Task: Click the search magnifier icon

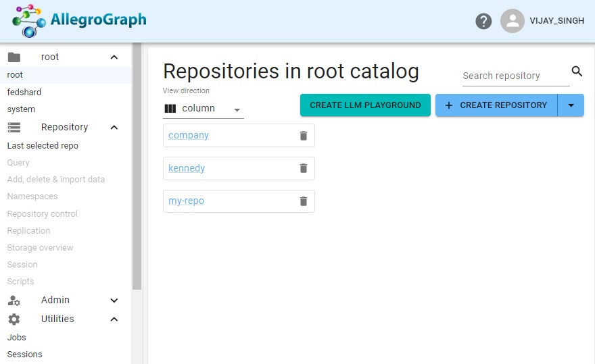Action: pyautogui.click(x=577, y=71)
